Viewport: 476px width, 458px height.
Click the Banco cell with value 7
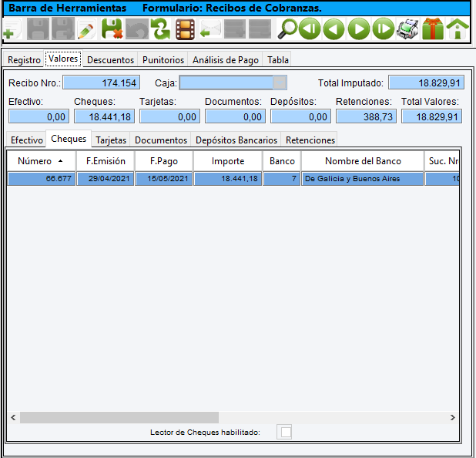[282, 179]
